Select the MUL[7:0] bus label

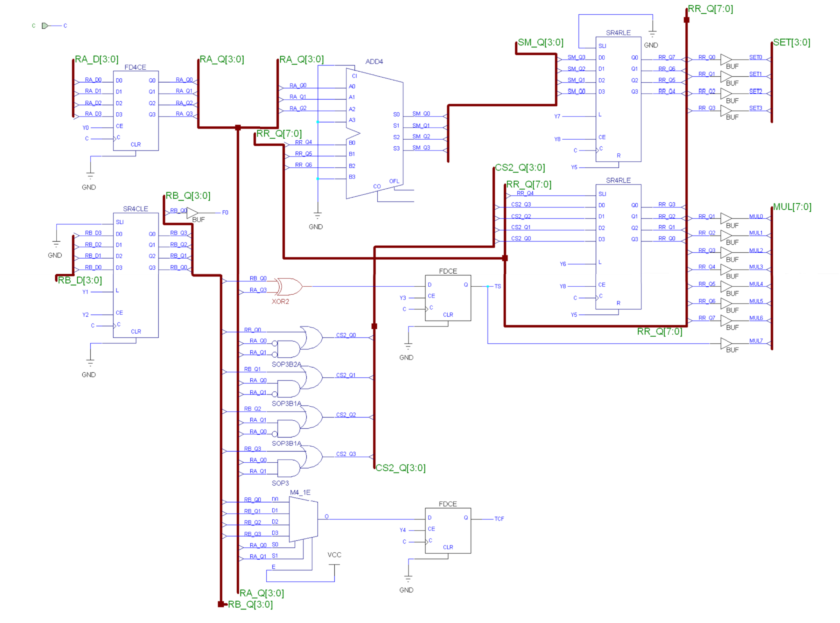pos(792,207)
